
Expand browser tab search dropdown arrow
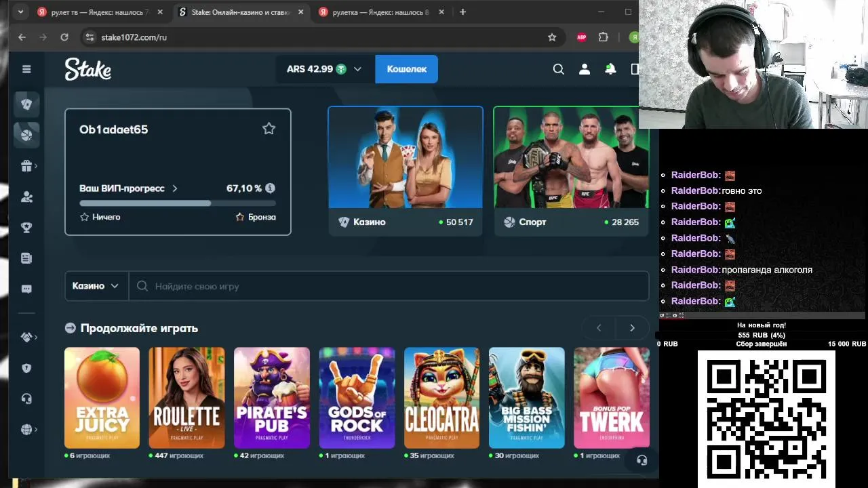20,12
